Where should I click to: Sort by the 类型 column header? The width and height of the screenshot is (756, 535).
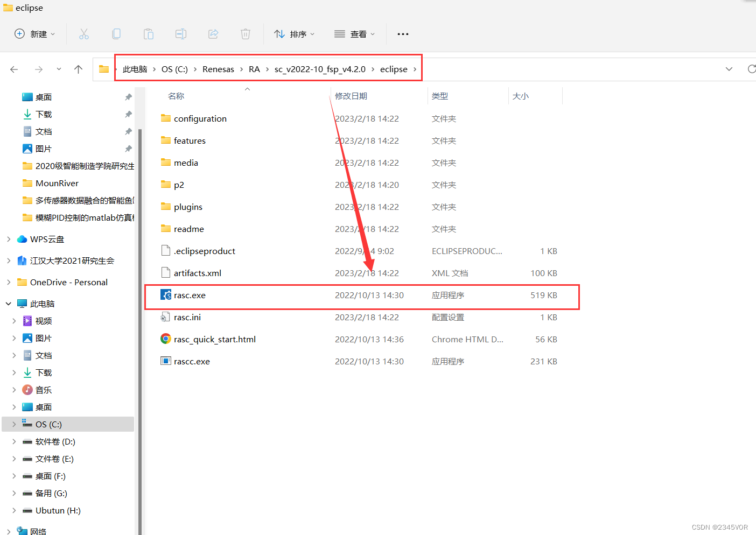440,96
